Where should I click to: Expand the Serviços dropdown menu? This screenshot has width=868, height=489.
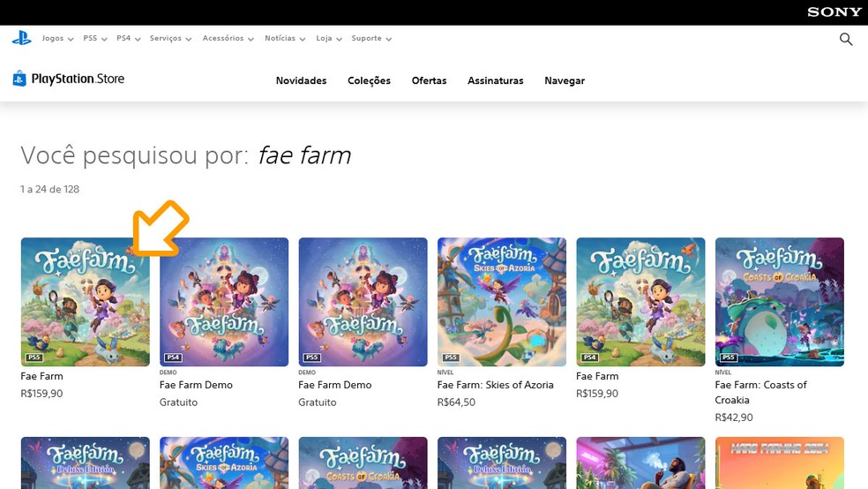(x=170, y=38)
